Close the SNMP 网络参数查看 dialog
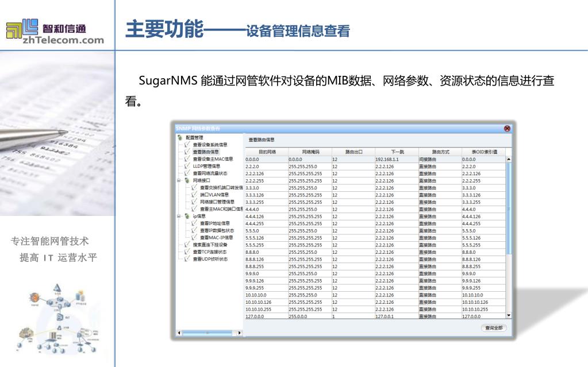Image resolution: width=588 pixels, height=367 pixels. point(507,129)
